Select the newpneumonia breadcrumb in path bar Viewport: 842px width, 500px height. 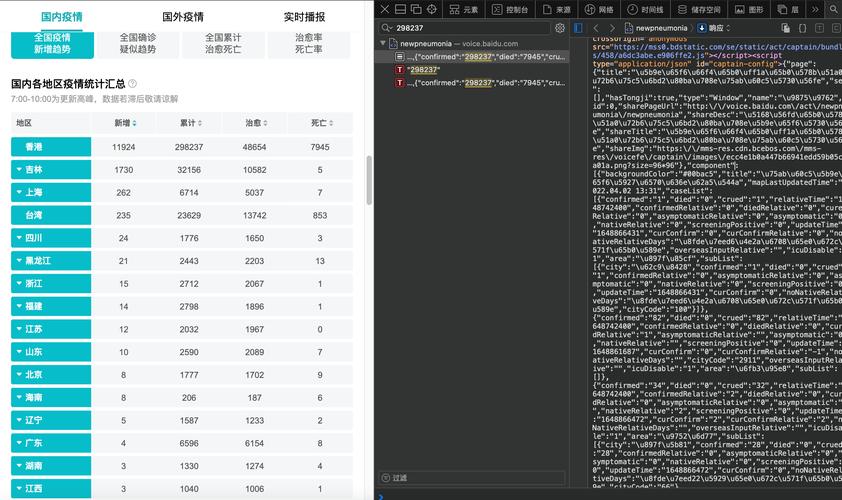(656, 28)
